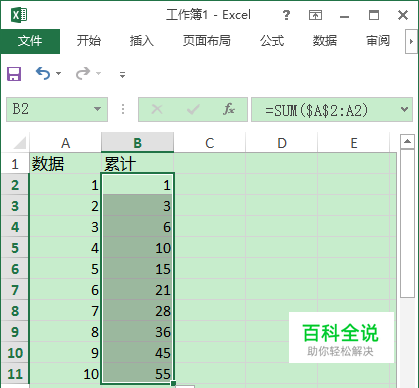Show more ribbon tabs with right arrow

(411, 42)
